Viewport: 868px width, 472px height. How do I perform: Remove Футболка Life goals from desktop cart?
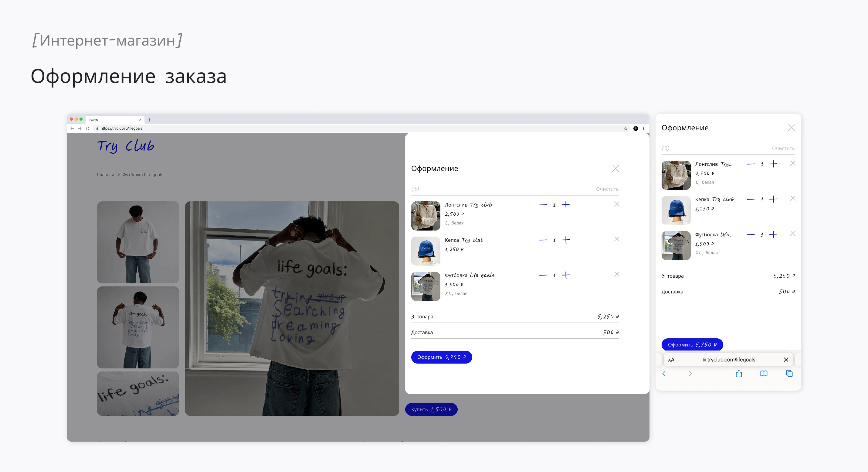[617, 274]
